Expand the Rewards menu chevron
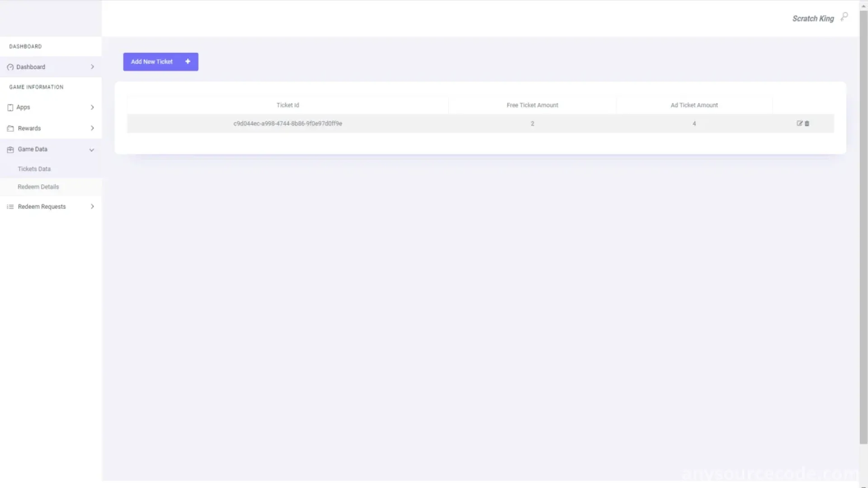The width and height of the screenshot is (868, 488). tap(92, 128)
